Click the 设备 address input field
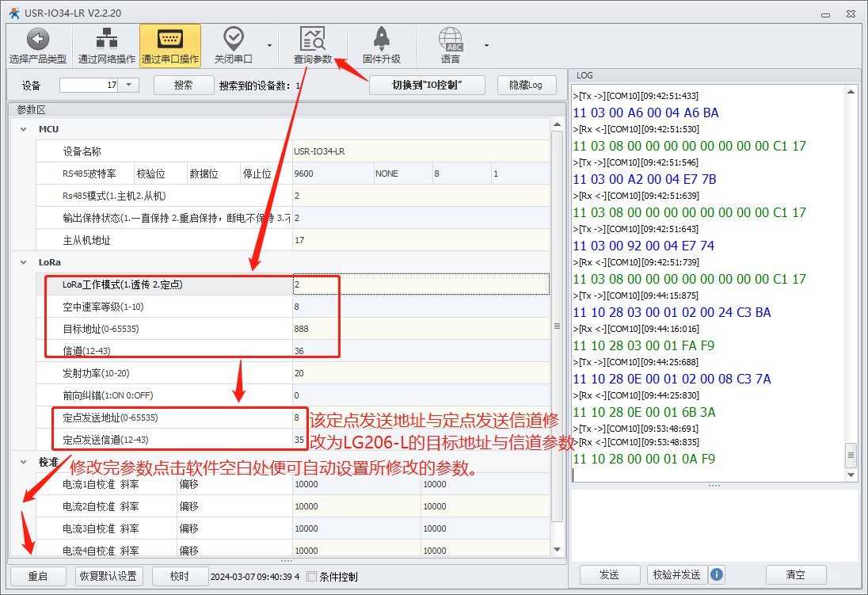Image resolution: width=868 pixels, height=595 pixels. [89, 85]
